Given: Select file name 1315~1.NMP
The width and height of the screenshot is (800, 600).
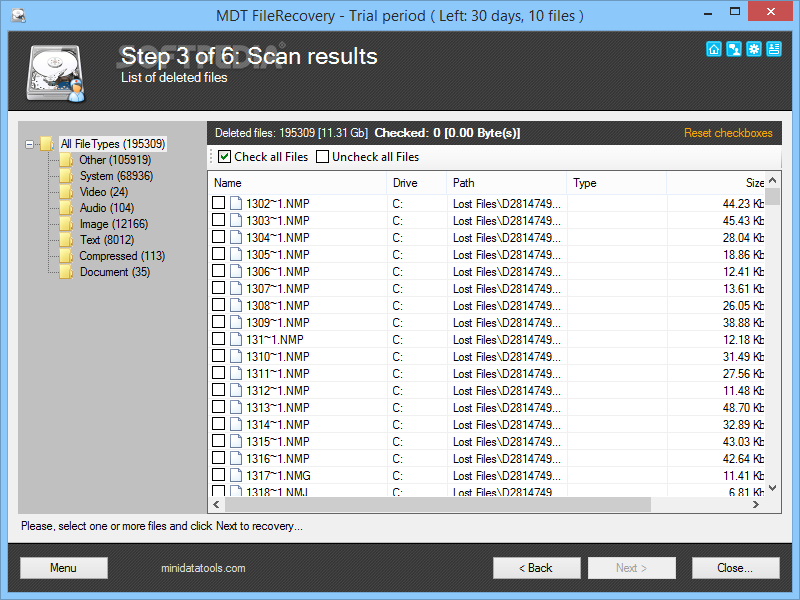Looking at the screenshot, I should tap(278, 441).
